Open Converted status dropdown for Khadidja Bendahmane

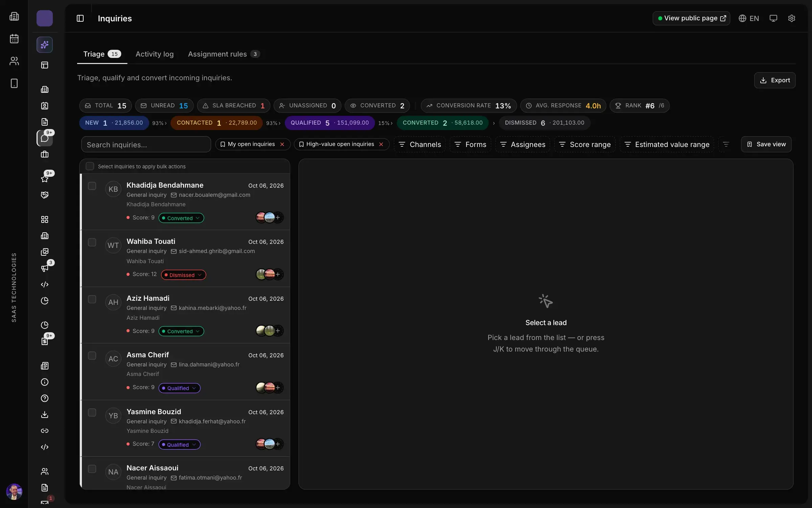coord(181,218)
